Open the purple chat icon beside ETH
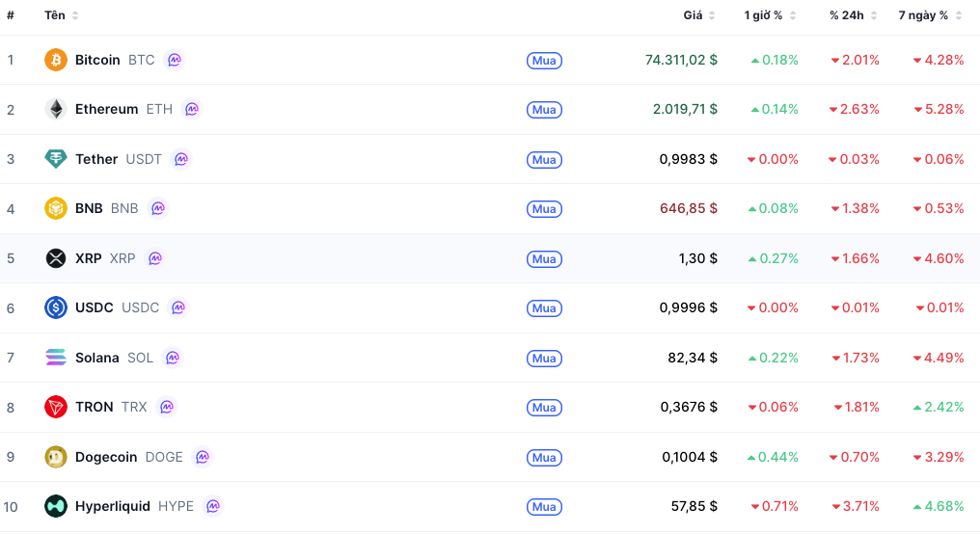This screenshot has width=980, height=534. (192, 109)
